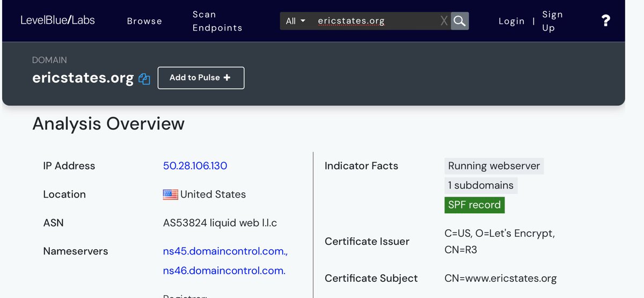Open the ns45.domaincontrol.com nameserver link

[x=225, y=251]
